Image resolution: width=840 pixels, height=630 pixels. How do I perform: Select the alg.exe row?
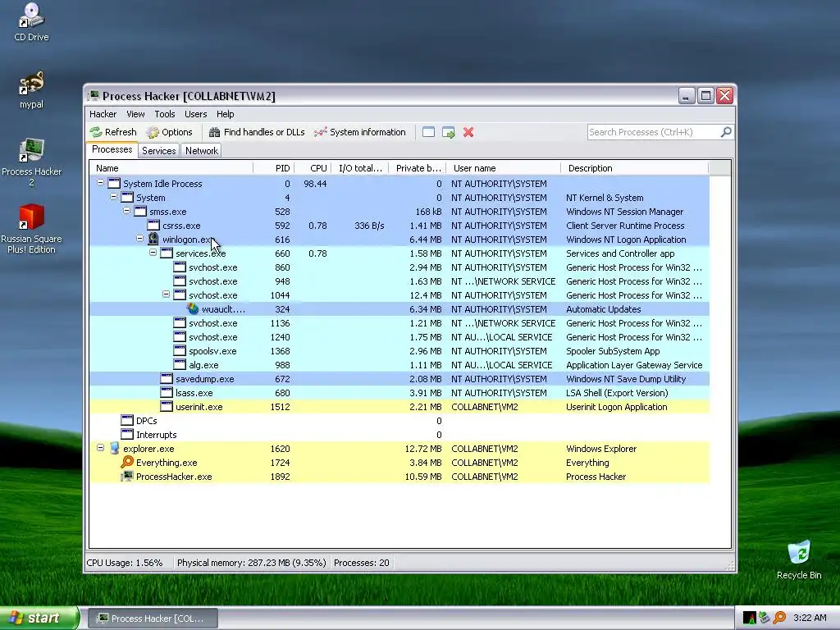pyautogui.click(x=399, y=365)
